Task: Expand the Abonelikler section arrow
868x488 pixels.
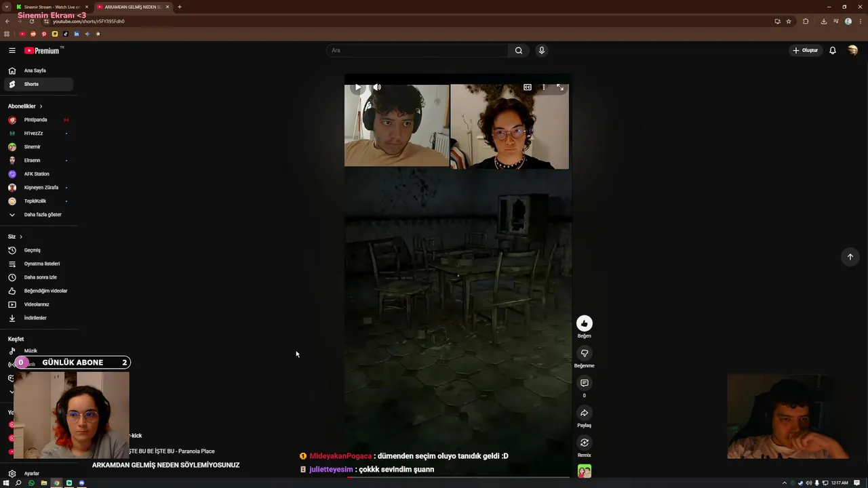Action: pyautogui.click(x=41, y=106)
